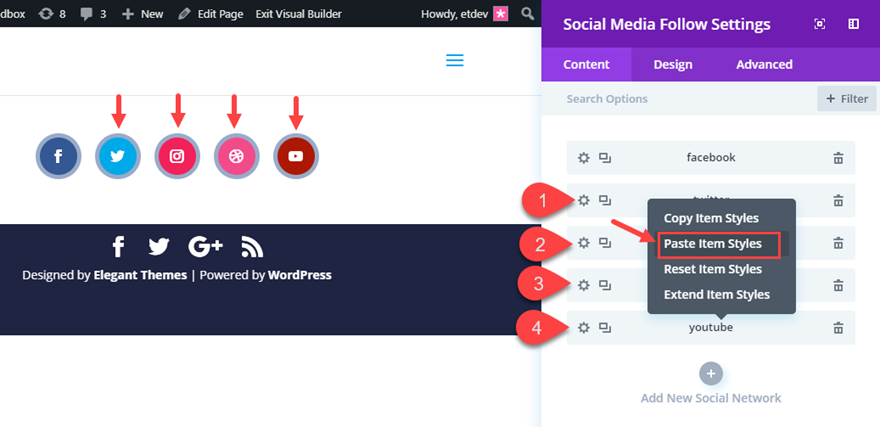Snap settings modal to sidebar icon
The width and height of the screenshot is (880, 427).
pyautogui.click(x=854, y=24)
